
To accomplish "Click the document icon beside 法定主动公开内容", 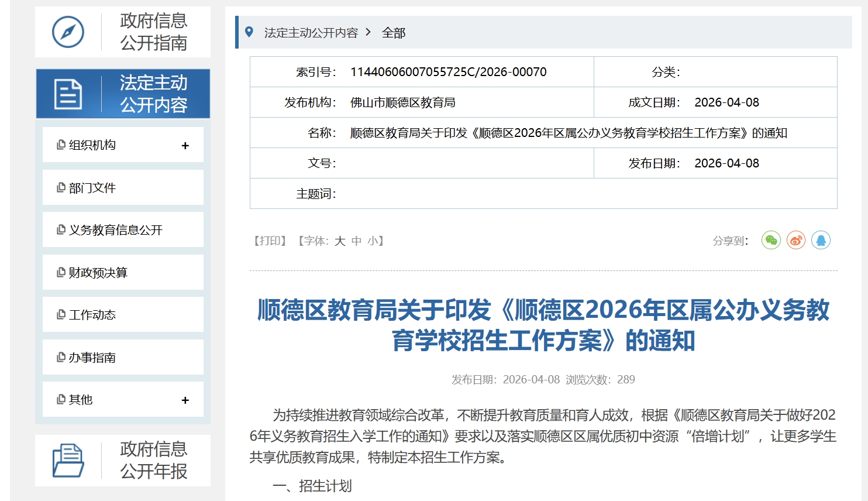I will pos(68,94).
